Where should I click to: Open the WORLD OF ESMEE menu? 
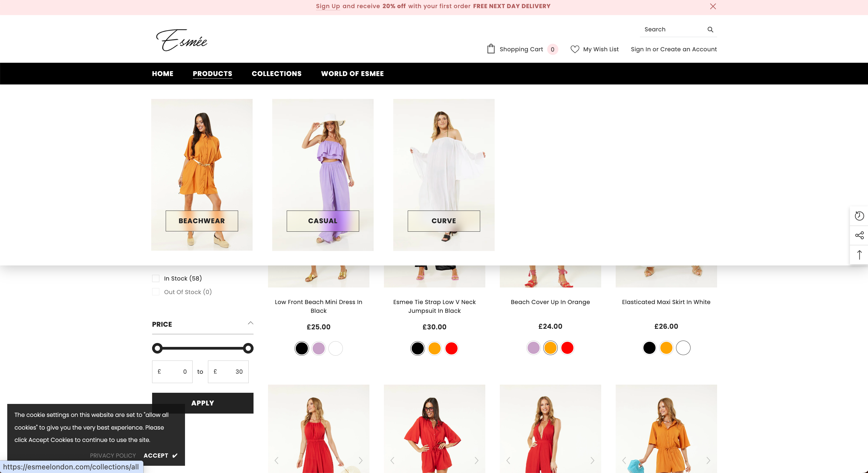coord(352,73)
